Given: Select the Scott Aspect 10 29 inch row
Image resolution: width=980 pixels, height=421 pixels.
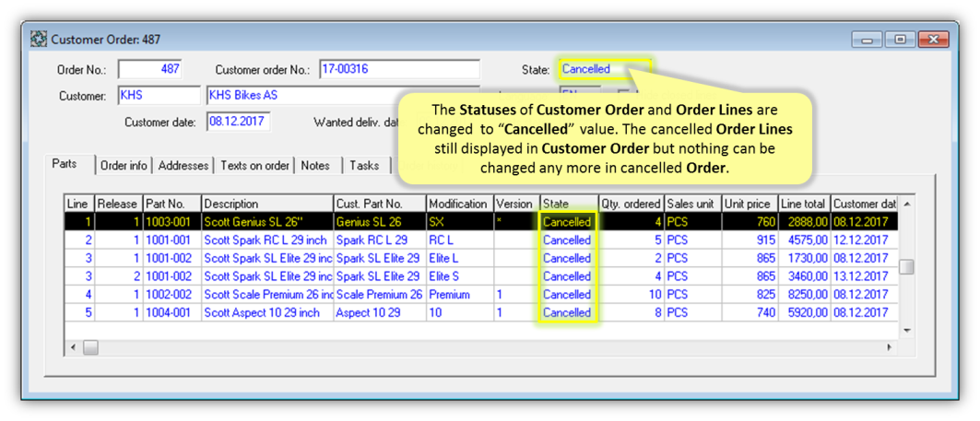Looking at the screenshot, I should tap(266, 313).
